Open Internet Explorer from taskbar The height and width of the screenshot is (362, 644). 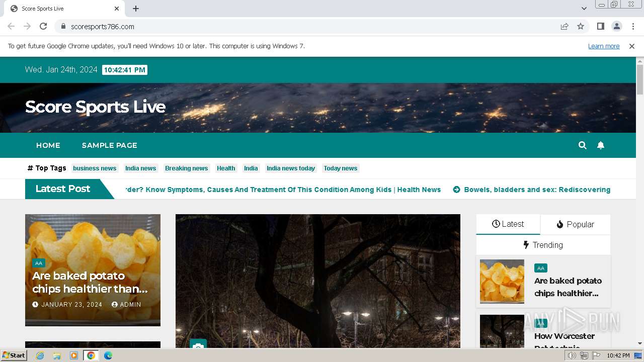[40, 355]
